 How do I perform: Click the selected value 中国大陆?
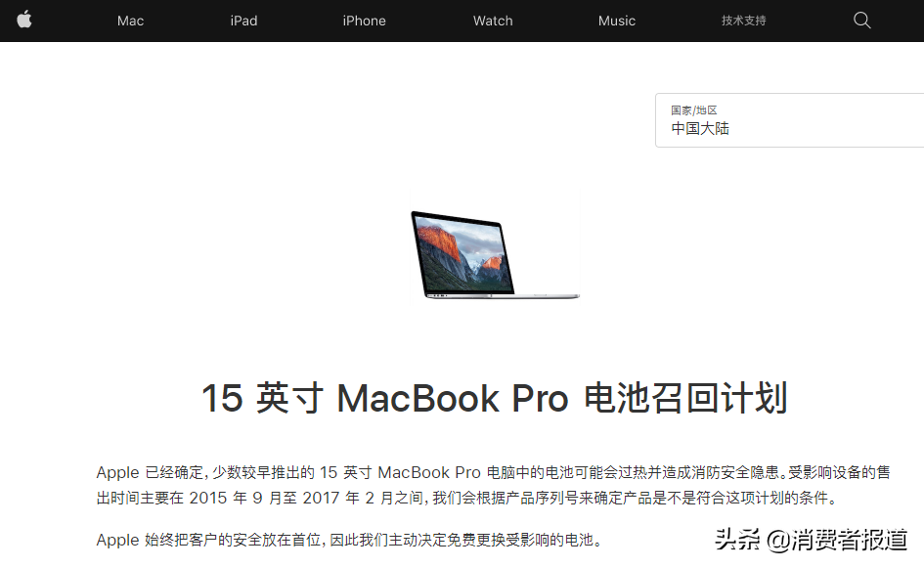pos(700,128)
